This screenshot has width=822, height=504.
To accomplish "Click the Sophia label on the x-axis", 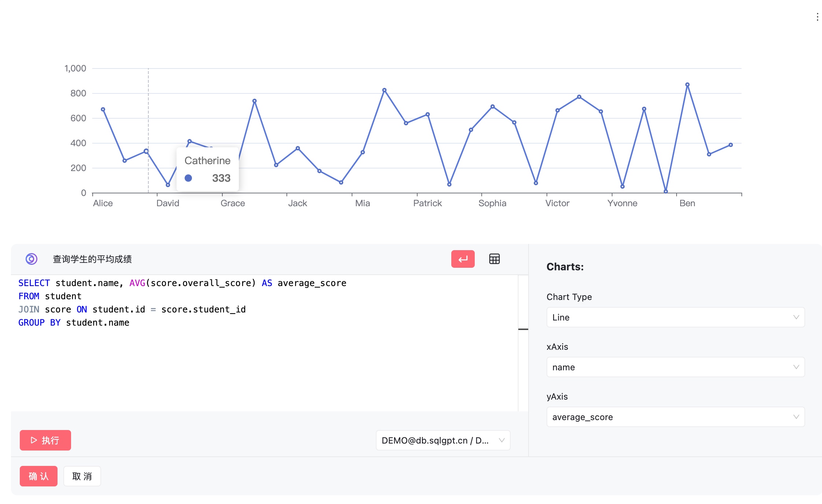I will tap(492, 203).
